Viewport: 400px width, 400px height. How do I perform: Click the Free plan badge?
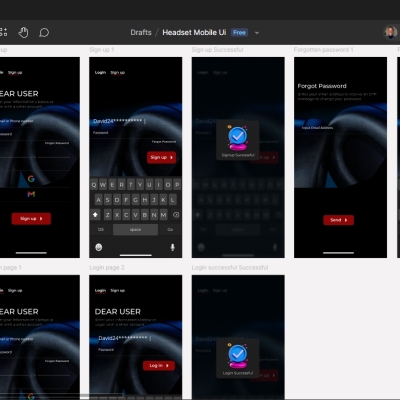(239, 32)
